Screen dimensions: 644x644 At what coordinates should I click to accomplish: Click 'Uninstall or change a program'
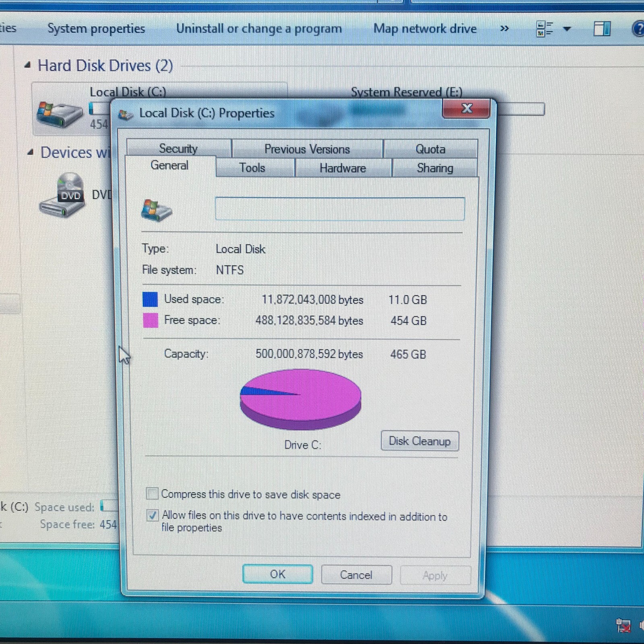(259, 29)
